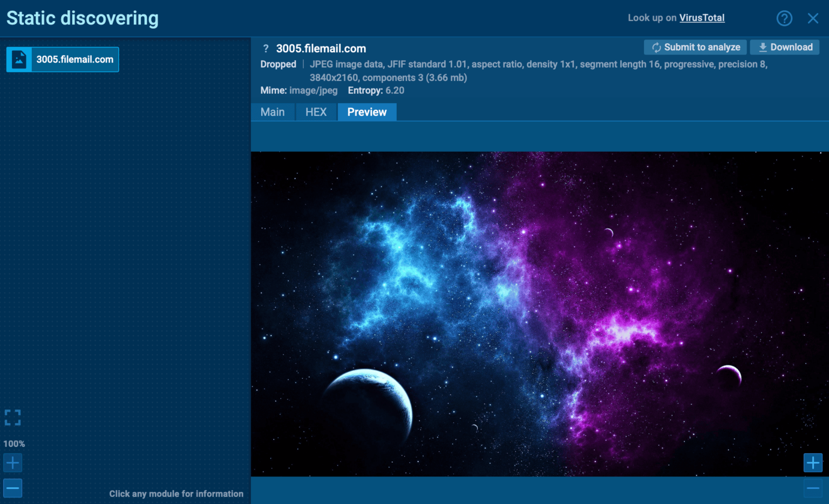Close the Static discovering window
This screenshot has height=504, width=829.
pyautogui.click(x=813, y=18)
